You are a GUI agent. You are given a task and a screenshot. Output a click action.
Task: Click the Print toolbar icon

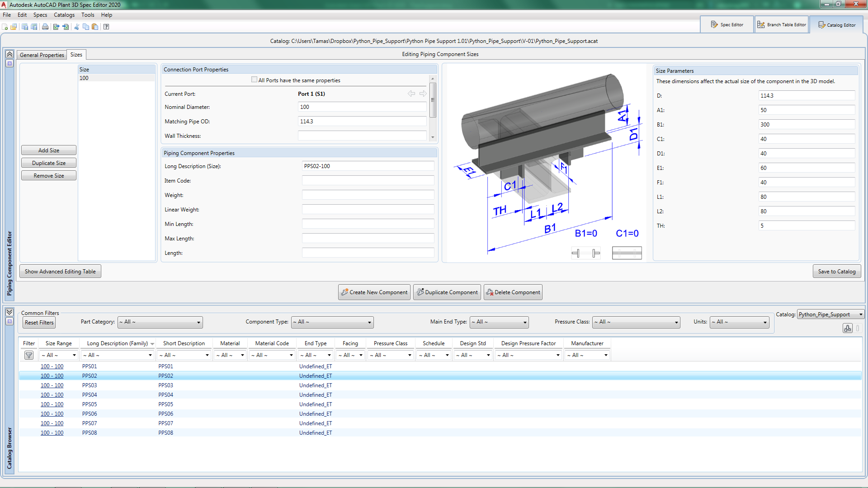45,27
